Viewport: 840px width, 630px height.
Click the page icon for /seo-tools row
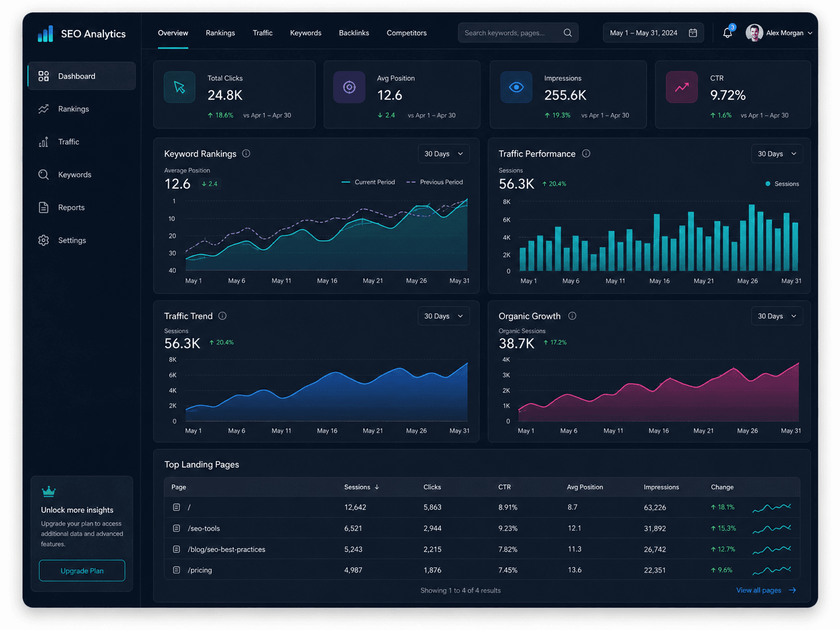pos(176,528)
